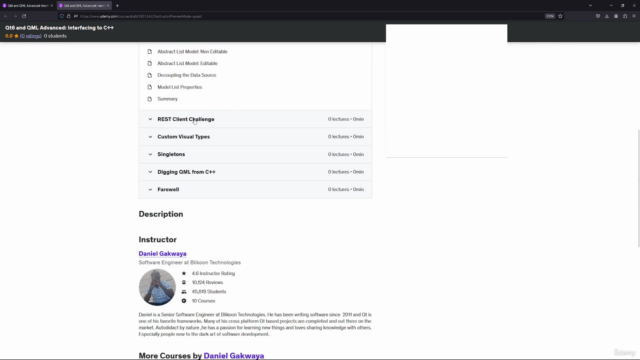This screenshot has height=360, width=640.
Task: Expand the Custom Visual Types section chevron
Action: tap(150, 137)
